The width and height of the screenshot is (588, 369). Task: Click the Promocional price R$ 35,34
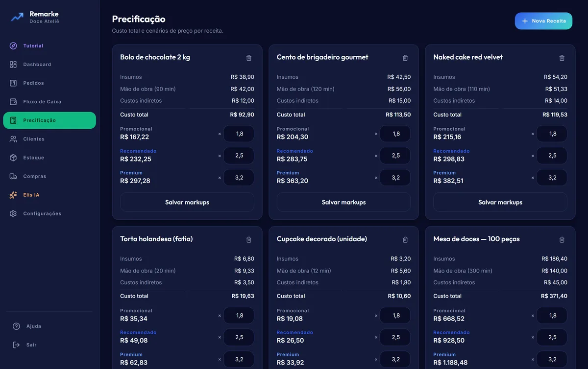coord(134,319)
